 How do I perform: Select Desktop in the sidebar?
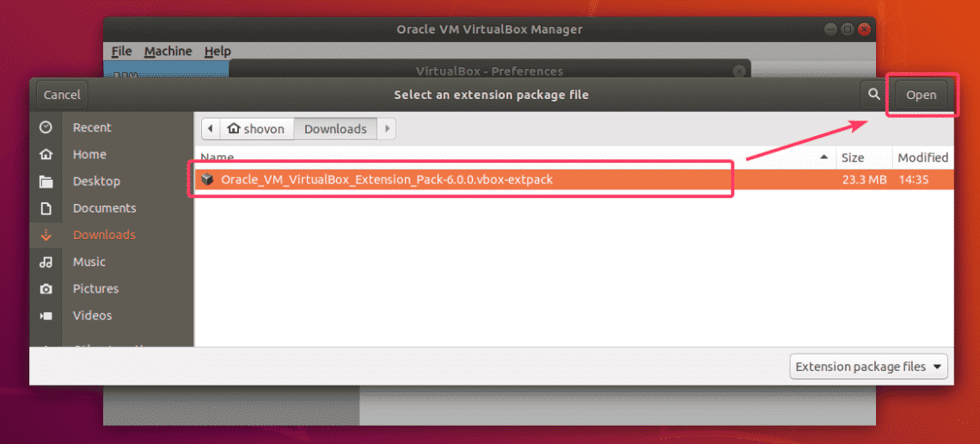point(96,181)
